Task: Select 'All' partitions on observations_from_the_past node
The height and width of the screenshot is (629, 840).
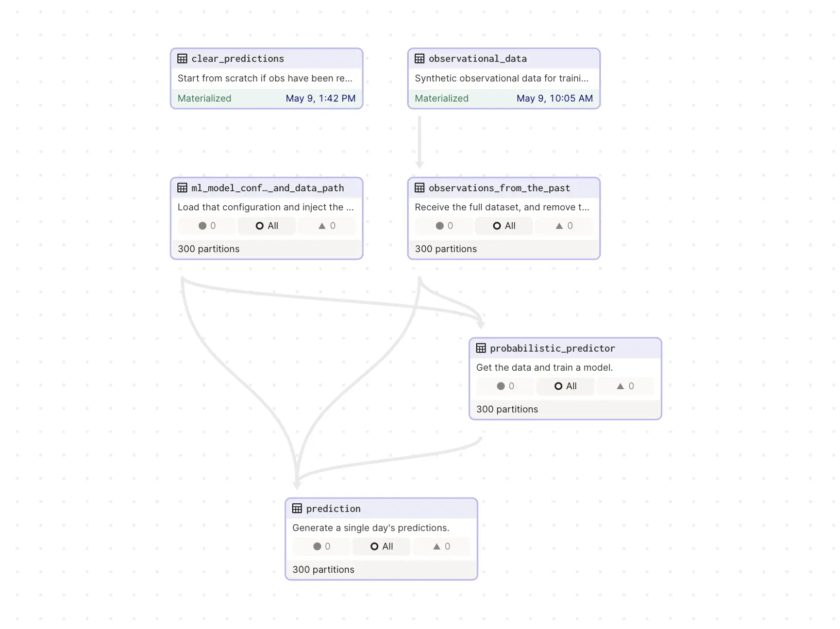Action: click(x=504, y=226)
